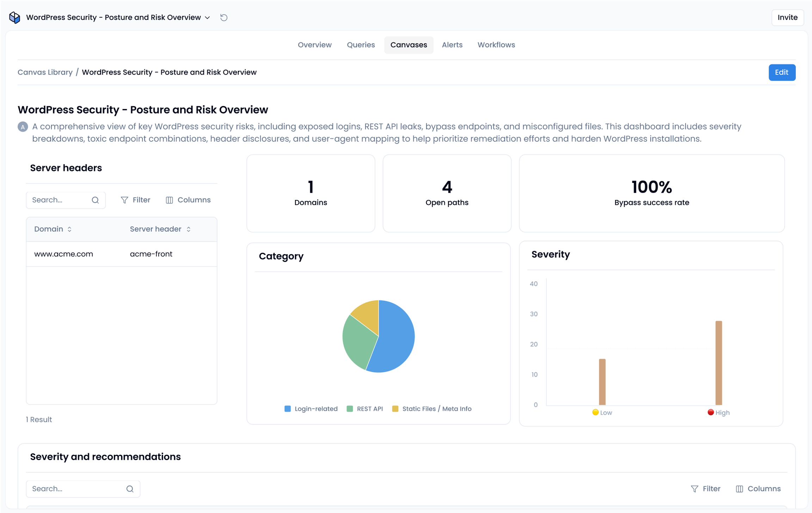Click the refresh arrow icon beside title
Image resolution: width=812 pixels, height=513 pixels.
coord(224,17)
